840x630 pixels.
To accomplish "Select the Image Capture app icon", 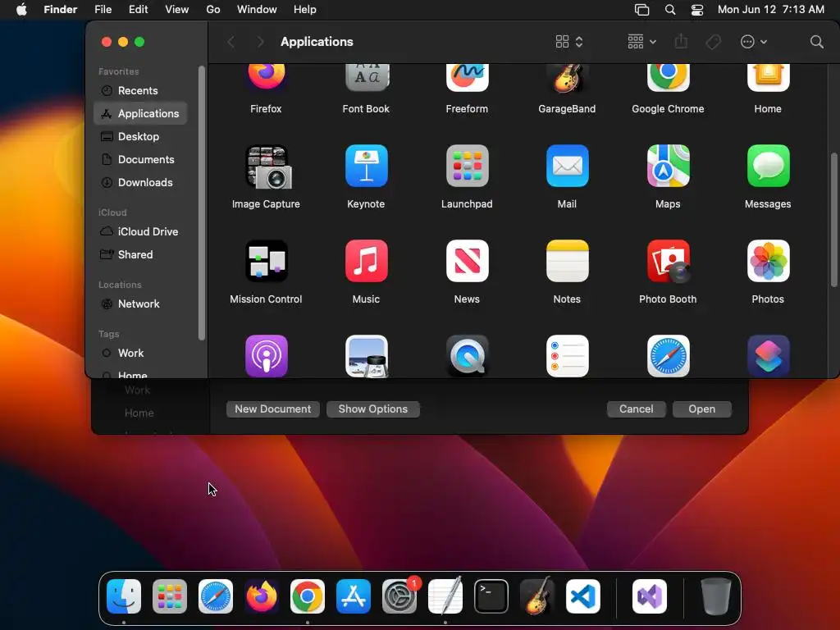I will tap(268, 167).
